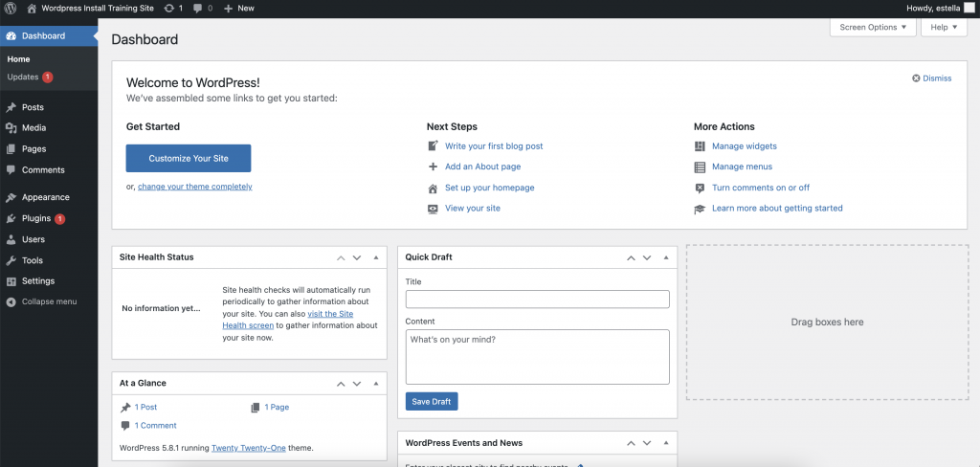Toggle the Site Health Status panel triangle
Viewport: 980px width, 467px height.
click(375, 257)
